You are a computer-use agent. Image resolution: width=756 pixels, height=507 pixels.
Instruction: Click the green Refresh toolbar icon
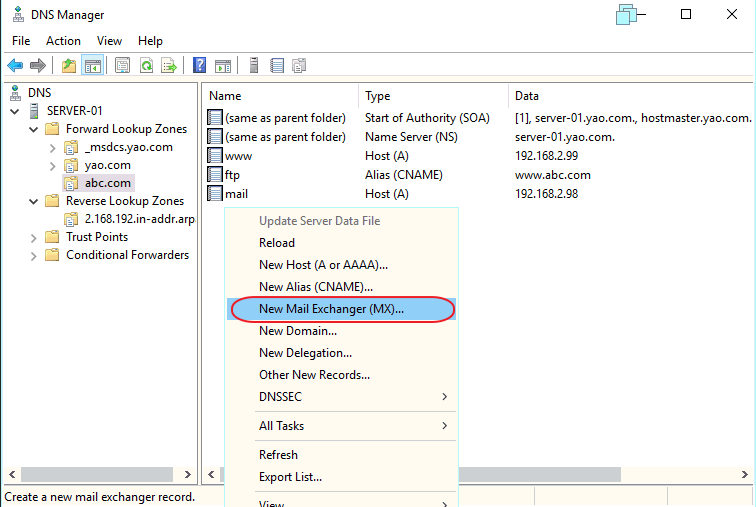[146, 66]
